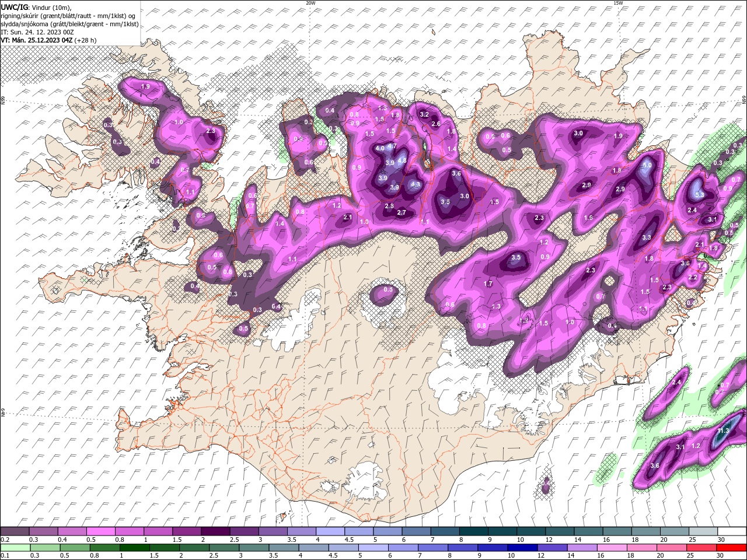747x560 pixels.
Task: Select the white swatch after 30 in the top legend
Action: coord(731,531)
